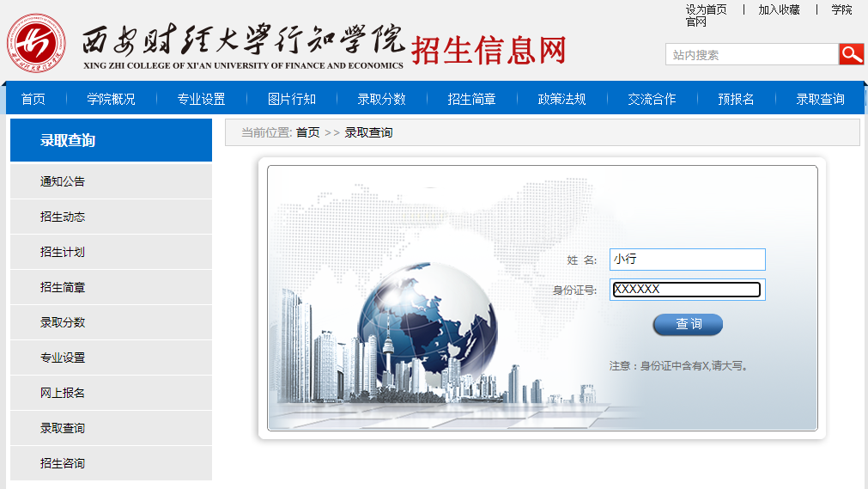The height and width of the screenshot is (489, 868).
Task: Open 招生动态 in the sidebar
Action: (112, 217)
